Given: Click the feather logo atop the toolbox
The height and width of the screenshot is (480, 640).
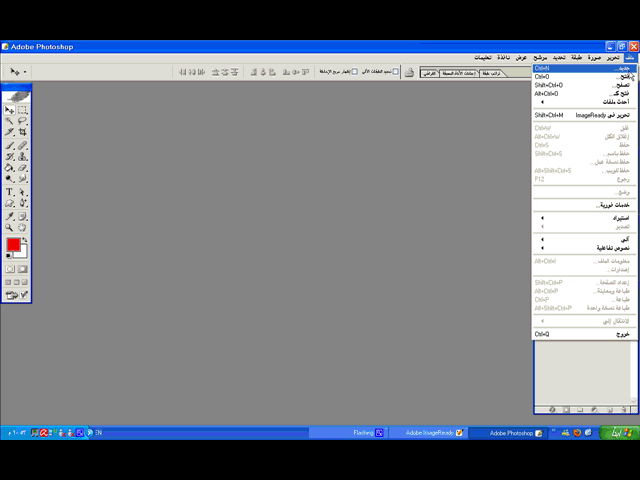Looking at the screenshot, I should [16, 97].
